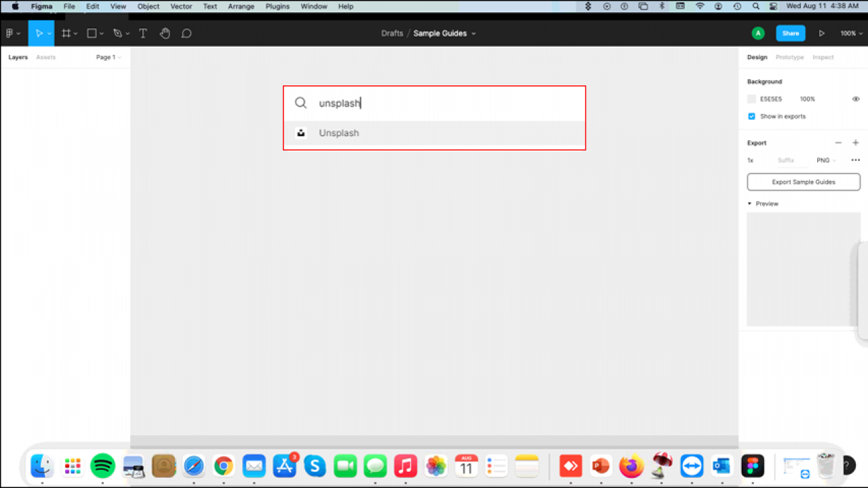
Task: Open the Page 1 dropdown
Action: pos(108,57)
